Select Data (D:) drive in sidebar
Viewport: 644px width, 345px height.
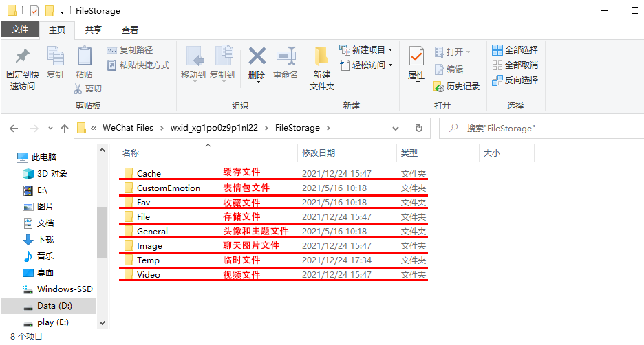[x=55, y=306]
